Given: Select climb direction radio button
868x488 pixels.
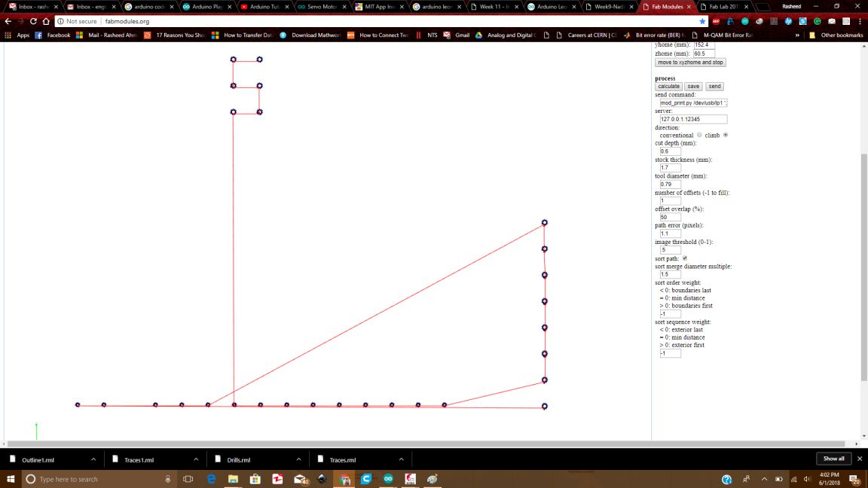Looking at the screenshot, I should tap(725, 135).
